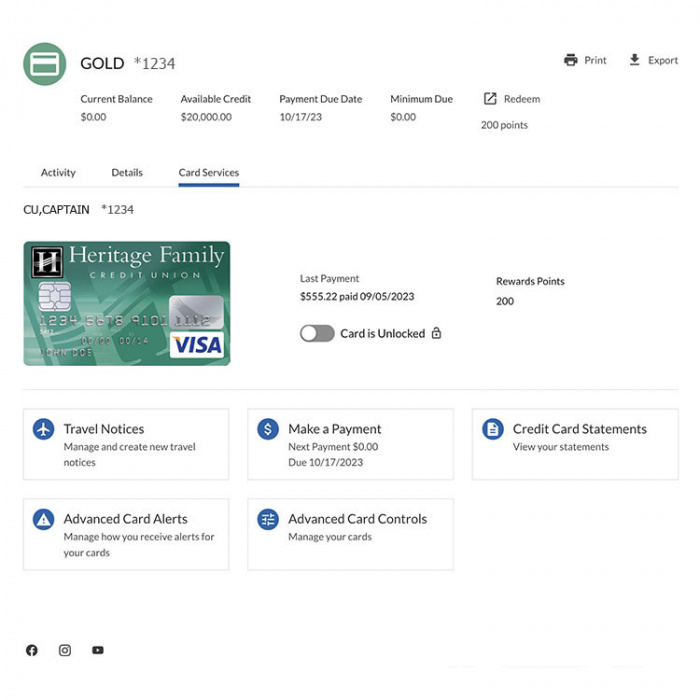Open the Instagram icon

coord(65,650)
